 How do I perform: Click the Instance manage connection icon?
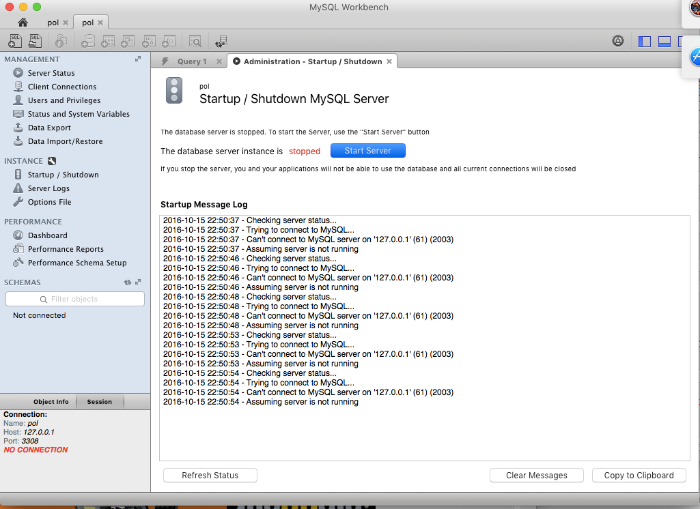tap(52, 161)
